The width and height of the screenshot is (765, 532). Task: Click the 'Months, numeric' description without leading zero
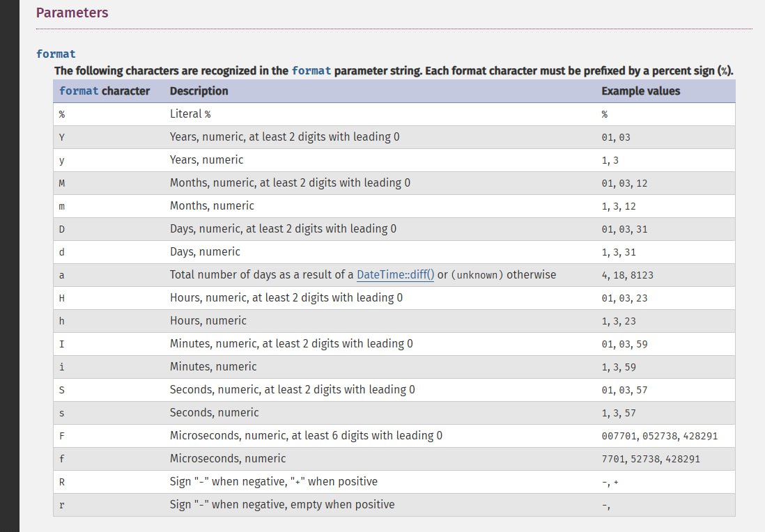coord(212,205)
